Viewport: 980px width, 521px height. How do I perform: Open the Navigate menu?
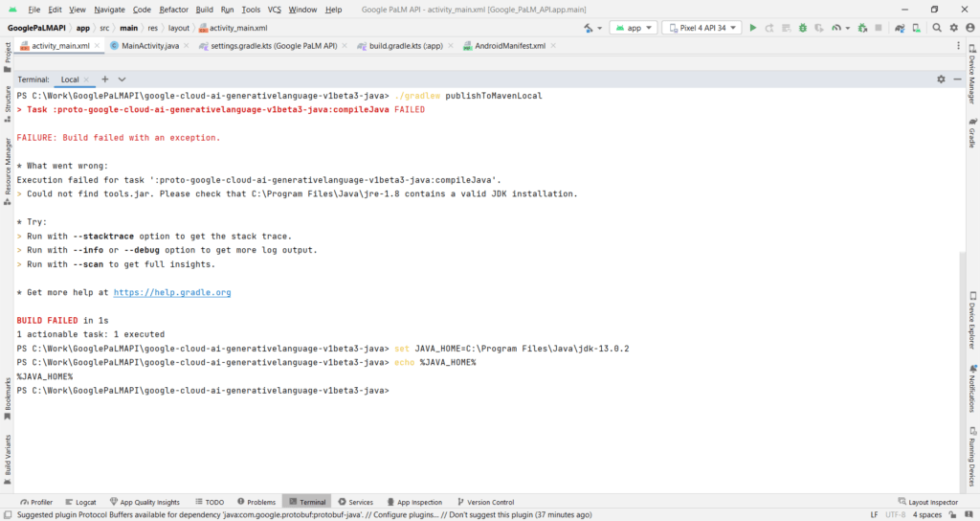tap(109, 10)
